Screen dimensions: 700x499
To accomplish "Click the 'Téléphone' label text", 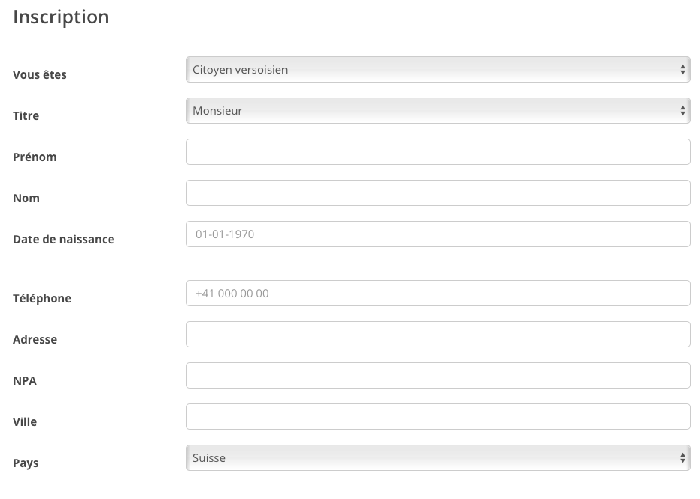I will click(x=42, y=298).
